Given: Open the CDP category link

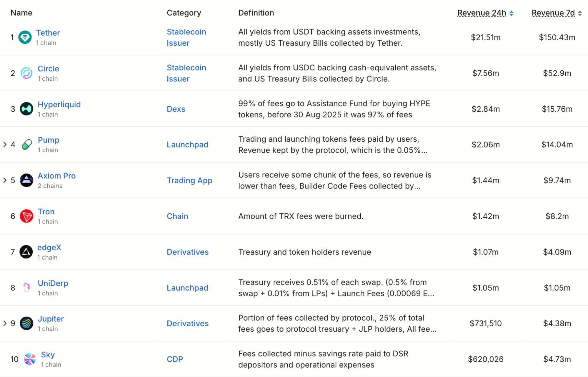Looking at the screenshot, I should click(175, 359).
